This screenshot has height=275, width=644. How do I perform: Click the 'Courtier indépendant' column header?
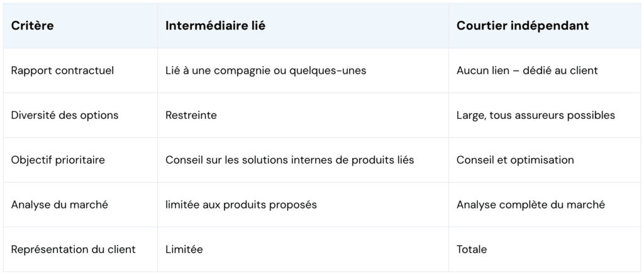pos(523,26)
